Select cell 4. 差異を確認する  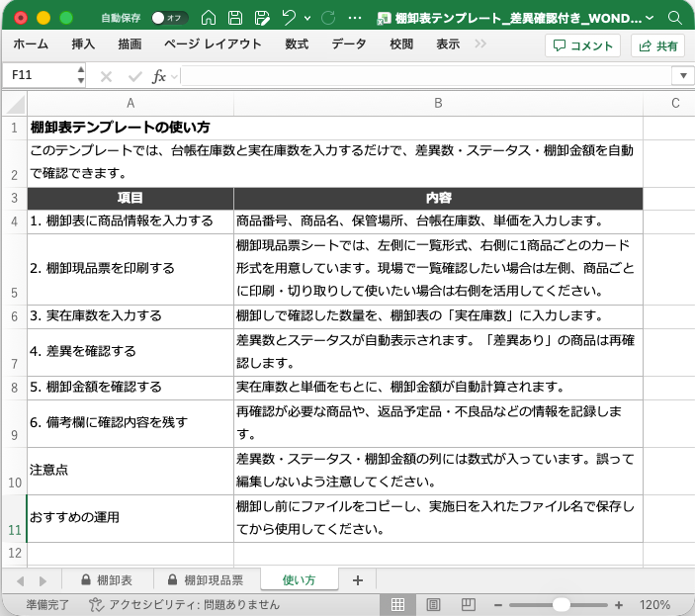tap(130, 352)
